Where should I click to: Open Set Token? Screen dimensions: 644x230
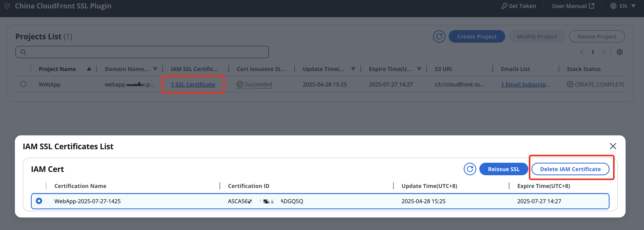[x=519, y=6]
